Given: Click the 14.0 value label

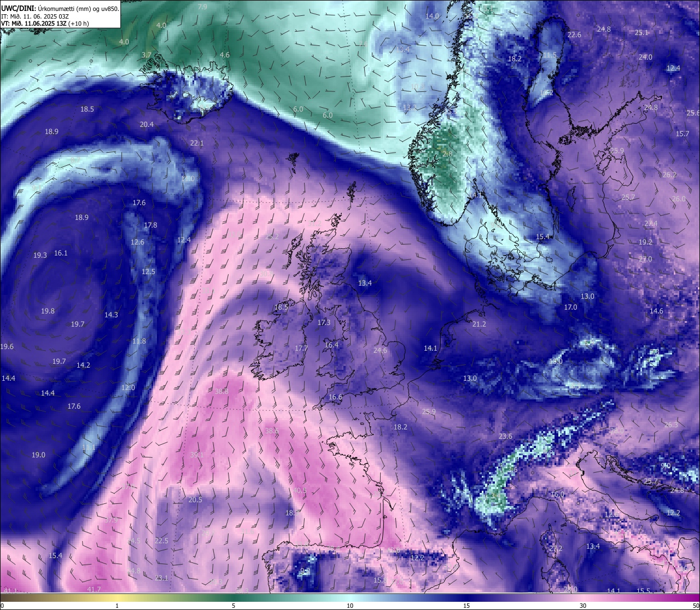Looking at the screenshot, I should tap(432, 16).
